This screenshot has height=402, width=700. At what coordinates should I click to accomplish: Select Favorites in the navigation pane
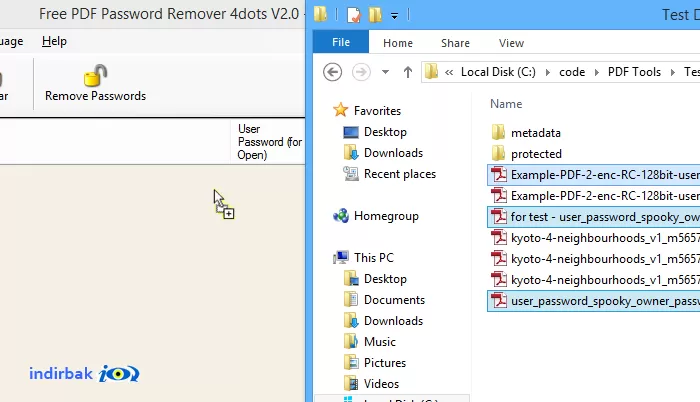point(377,111)
